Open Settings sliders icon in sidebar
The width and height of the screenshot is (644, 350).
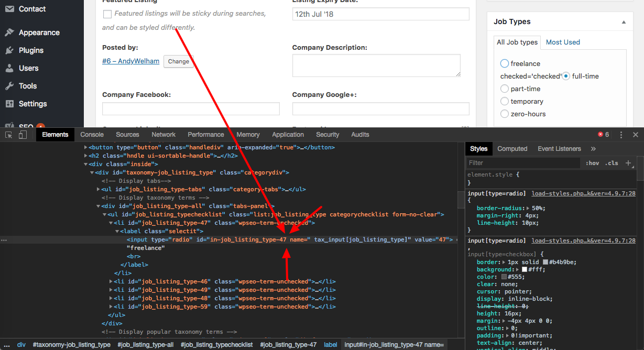coord(9,104)
